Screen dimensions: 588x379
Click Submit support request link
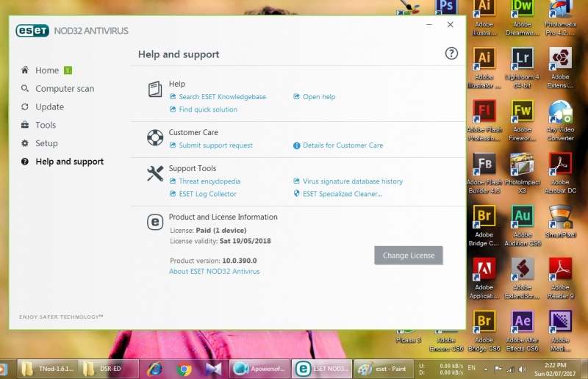[215, 145]
